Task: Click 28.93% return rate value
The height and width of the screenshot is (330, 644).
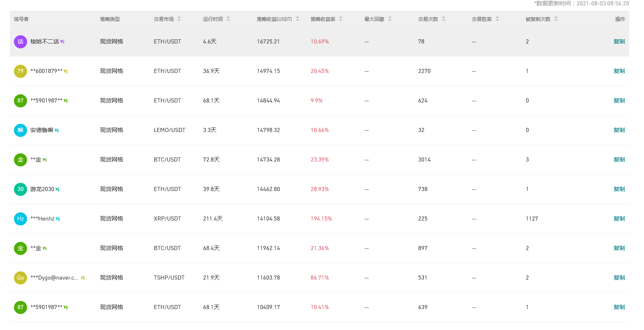Action: pyautogui.click(x=320, y=189)
